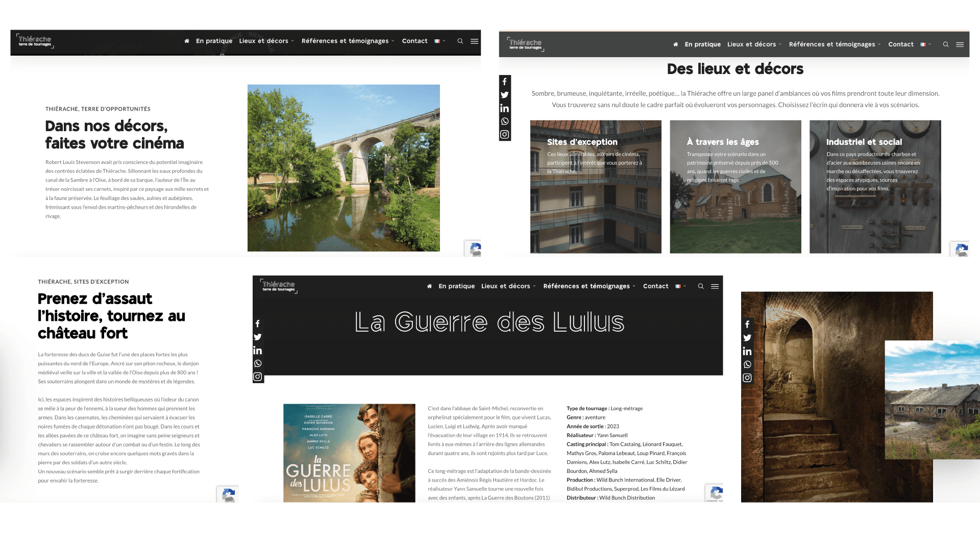
Task: Click the viaduct over river photo
Action: click(344, 168)
